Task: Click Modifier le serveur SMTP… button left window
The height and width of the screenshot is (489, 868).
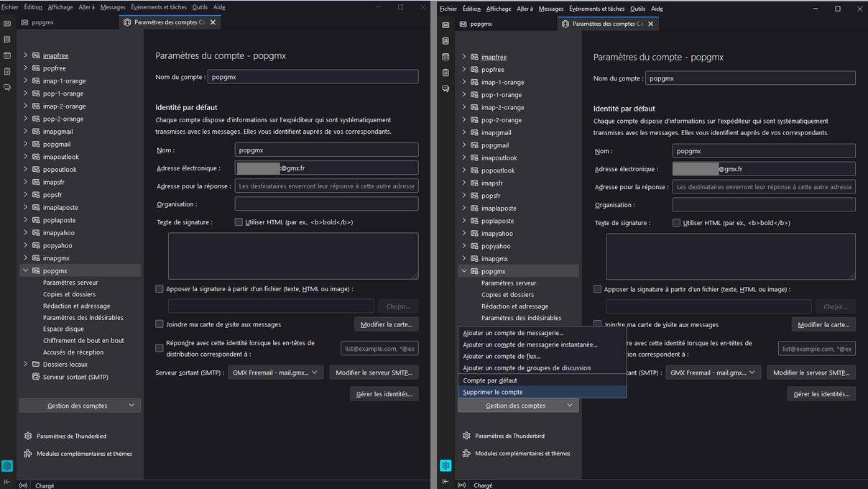Action: point(374,373)
